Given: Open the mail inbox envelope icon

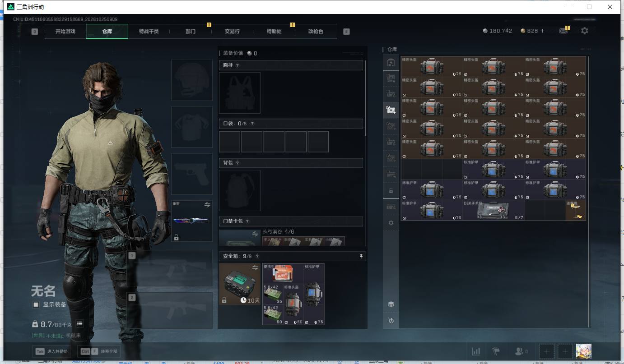Looking at the screenshot, I should [x=563, y=31].
